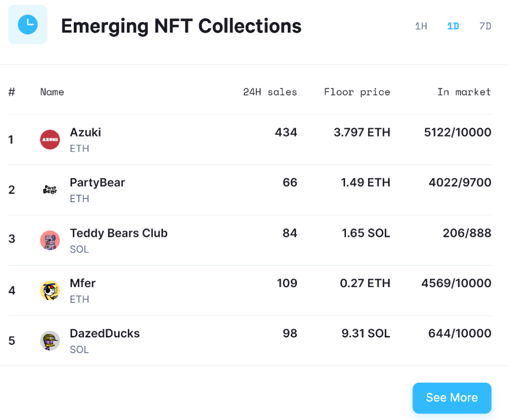The width and height of the screenshot is (509, 420).
Task: Open the DazedDucks collection link
Action: click(x=105, y=334)
